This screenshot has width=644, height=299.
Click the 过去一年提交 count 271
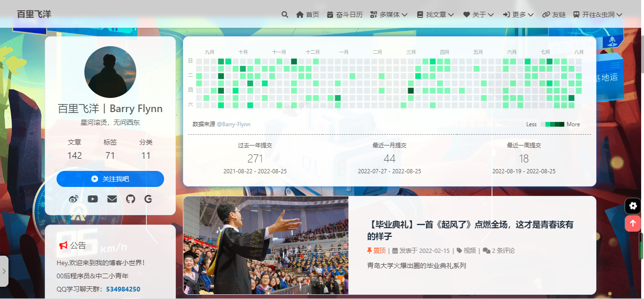(255, 159)
